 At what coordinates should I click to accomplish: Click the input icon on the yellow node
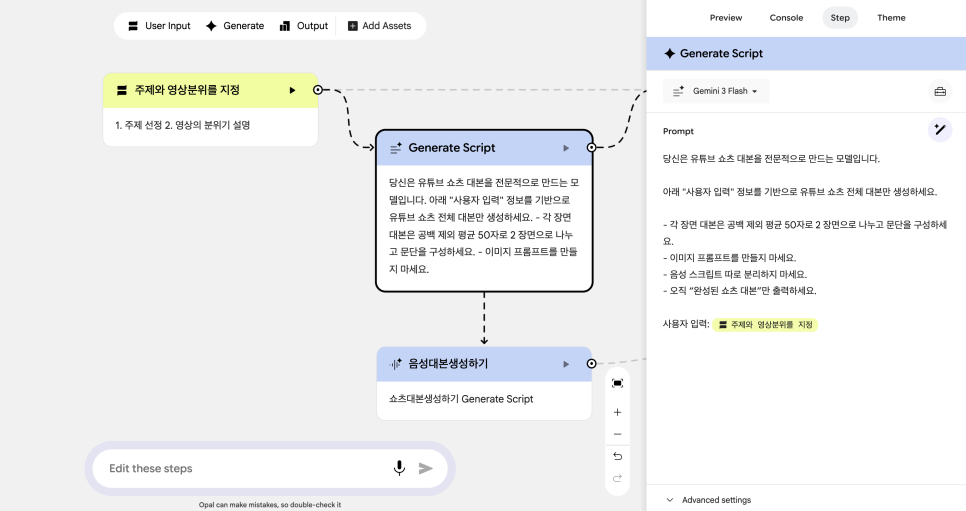click(x=122, y=91)
